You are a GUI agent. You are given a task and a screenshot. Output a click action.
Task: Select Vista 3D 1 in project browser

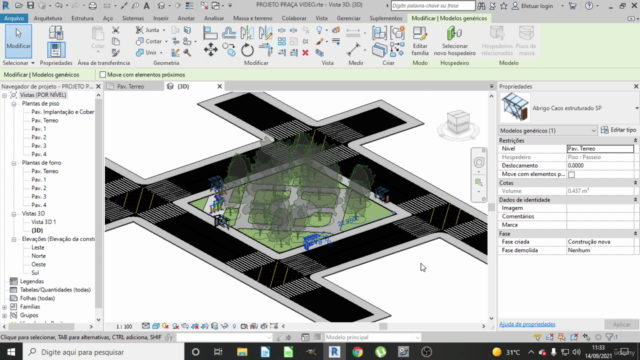click(x=44, y=222)
